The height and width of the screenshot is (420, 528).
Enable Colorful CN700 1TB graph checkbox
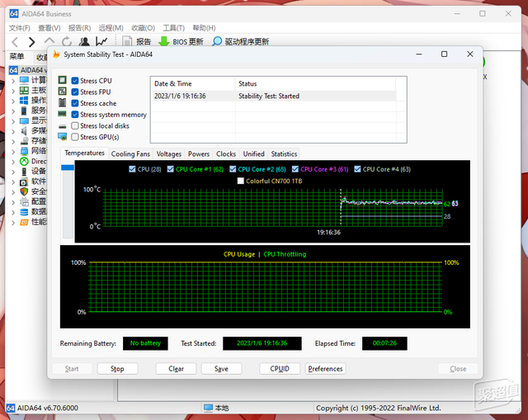coord(240,181)
